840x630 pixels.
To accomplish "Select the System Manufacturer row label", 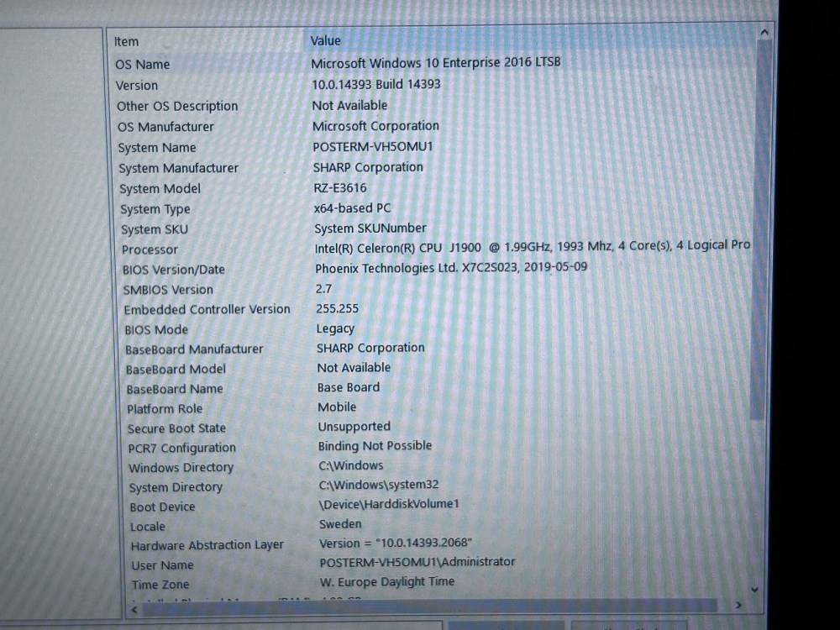I will tap(178, 168).
